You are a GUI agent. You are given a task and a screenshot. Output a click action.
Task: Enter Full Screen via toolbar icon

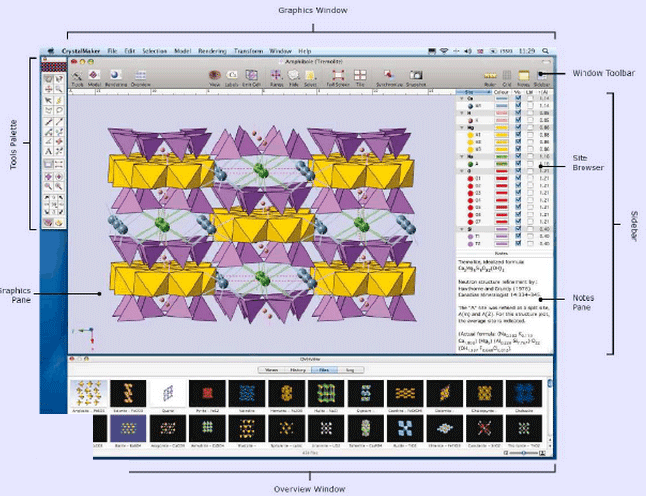[338, 77]
